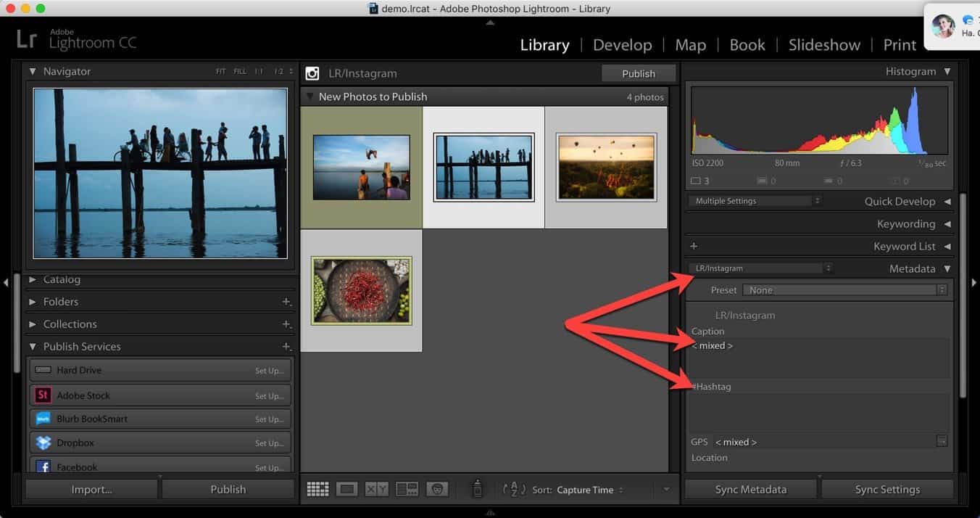Select the jumping boy photo thumbnail

pos(361,168)
